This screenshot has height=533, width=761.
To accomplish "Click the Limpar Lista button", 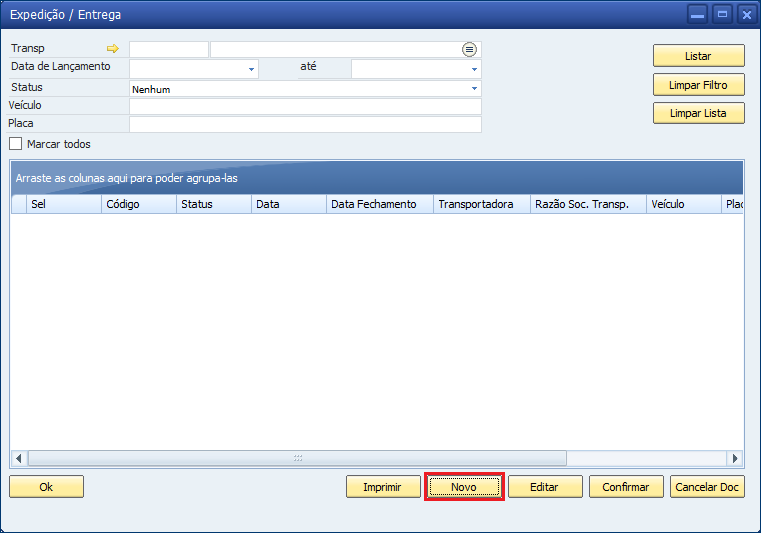I will point(698,113).
